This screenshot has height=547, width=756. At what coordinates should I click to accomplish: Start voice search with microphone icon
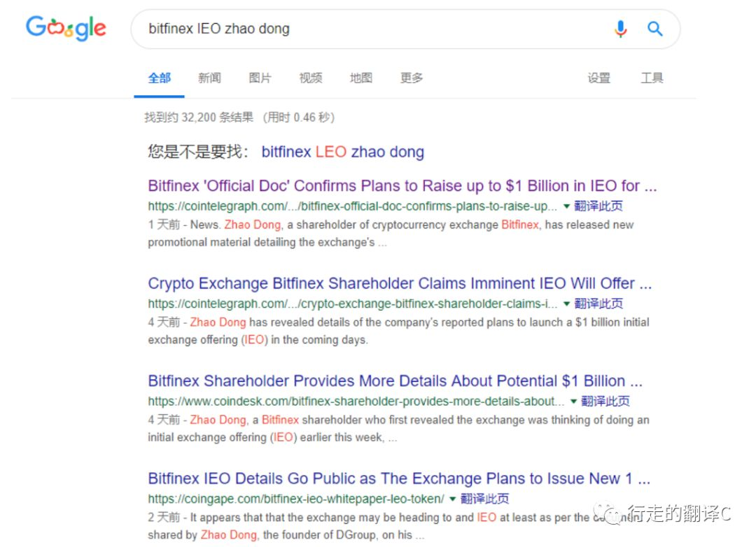(620, 29)
